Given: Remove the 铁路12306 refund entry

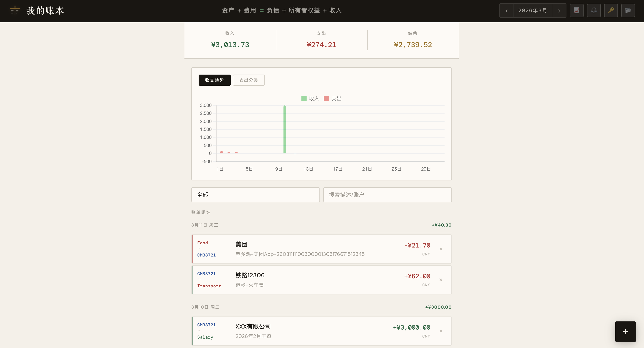Looking at the screenshot, I should [441, 280].
